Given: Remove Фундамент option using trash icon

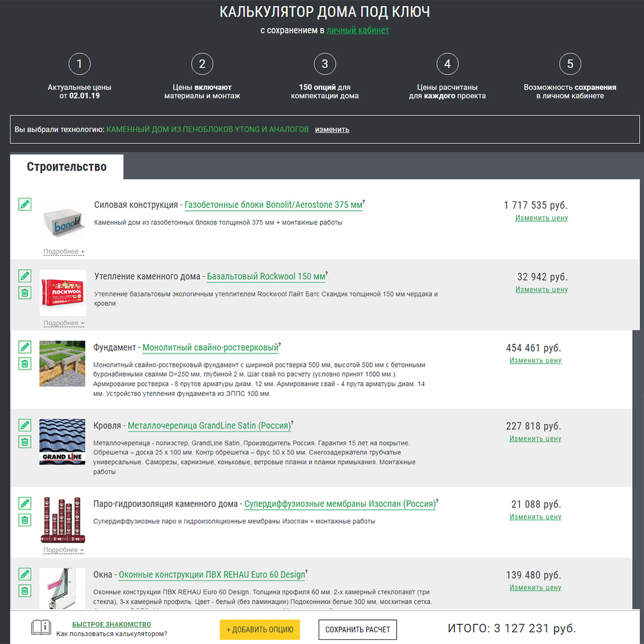Looking at the screenshot, I should [25, 364].
